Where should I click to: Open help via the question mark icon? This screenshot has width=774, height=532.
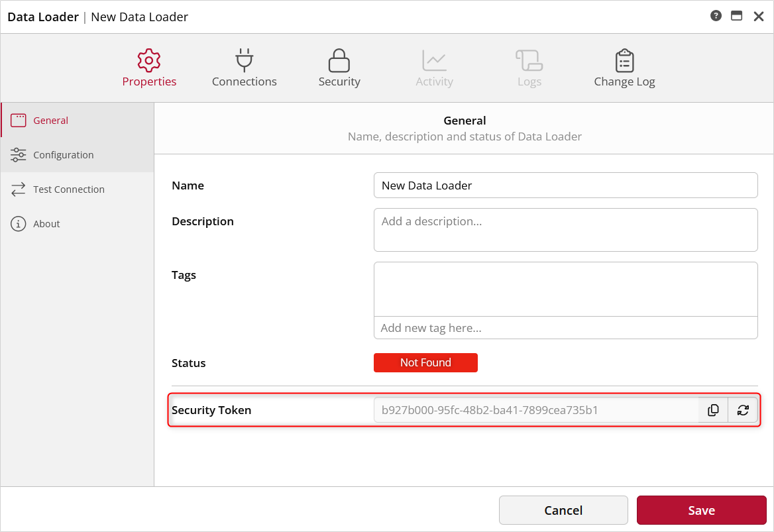[716, 16]
